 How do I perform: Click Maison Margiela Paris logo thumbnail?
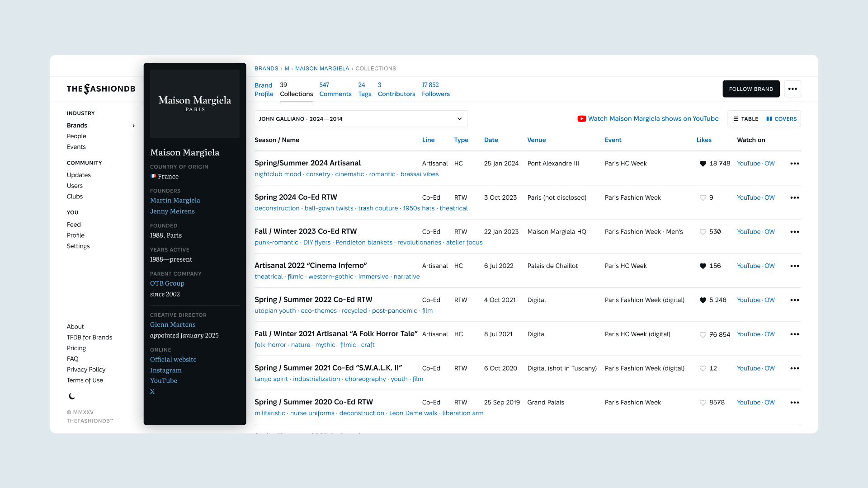click(195, 103)
